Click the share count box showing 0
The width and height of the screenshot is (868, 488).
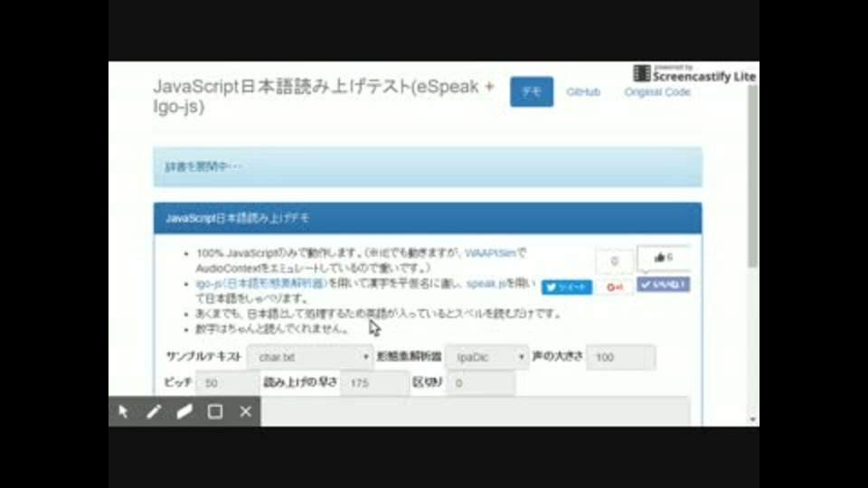click(x=615, y=261)
